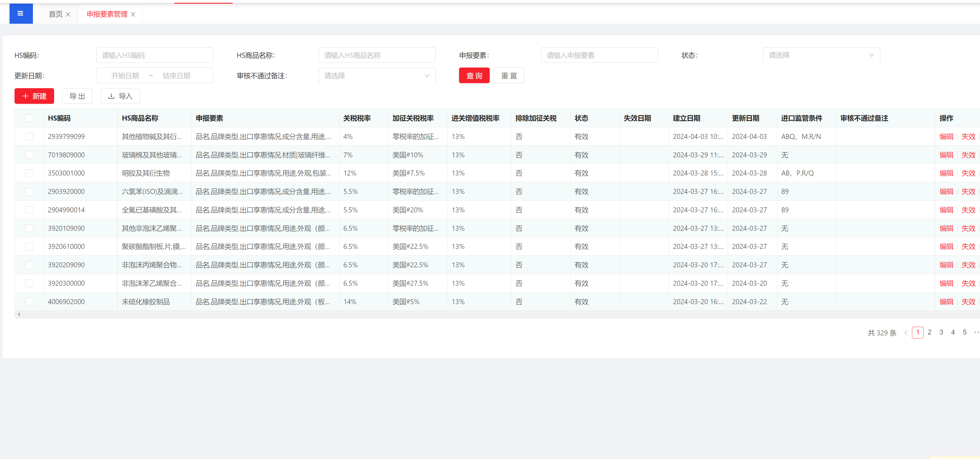This screenshot has width=980, height=459.
Task: Select current pagination page 1
Action: pos(917,332)
